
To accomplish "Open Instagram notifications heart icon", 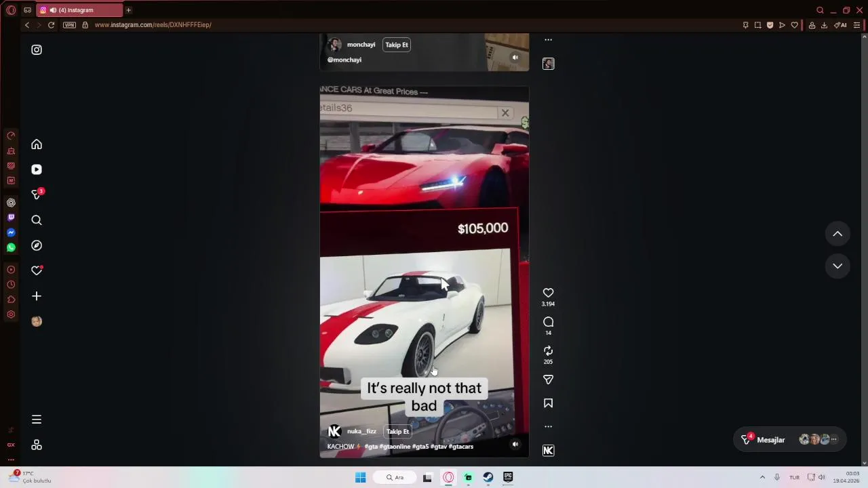I will (x=37, y=270).
